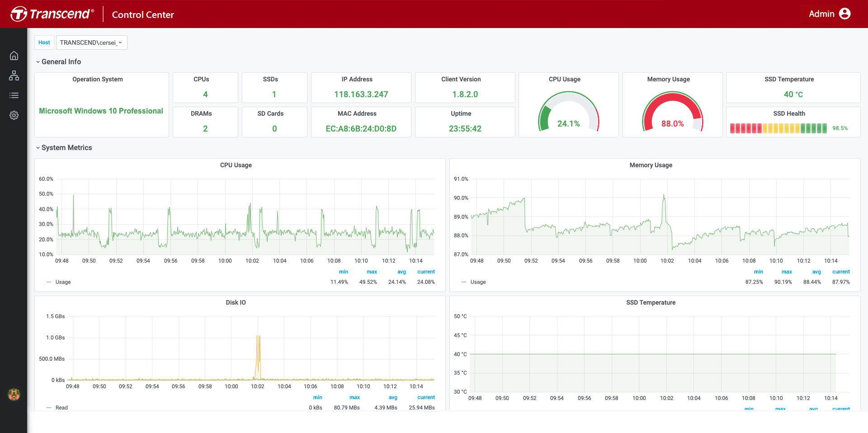Click the SSD Health color bar
868x433 pixels.
pos(778,128)
